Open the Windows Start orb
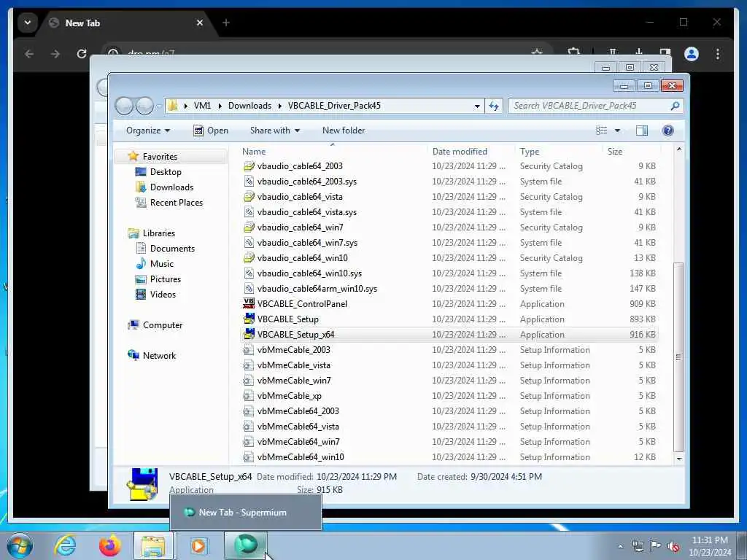The height and width of the screenshot is (560, 747). pos(20,545)
